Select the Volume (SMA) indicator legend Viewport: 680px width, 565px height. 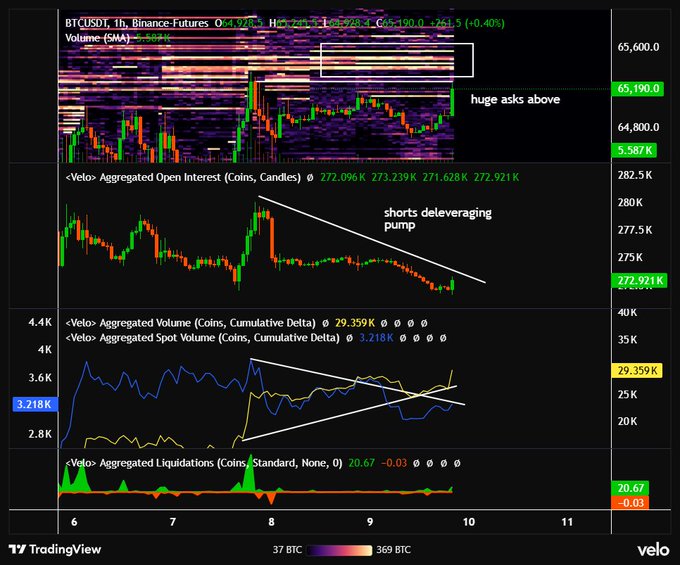click(97, 38)
